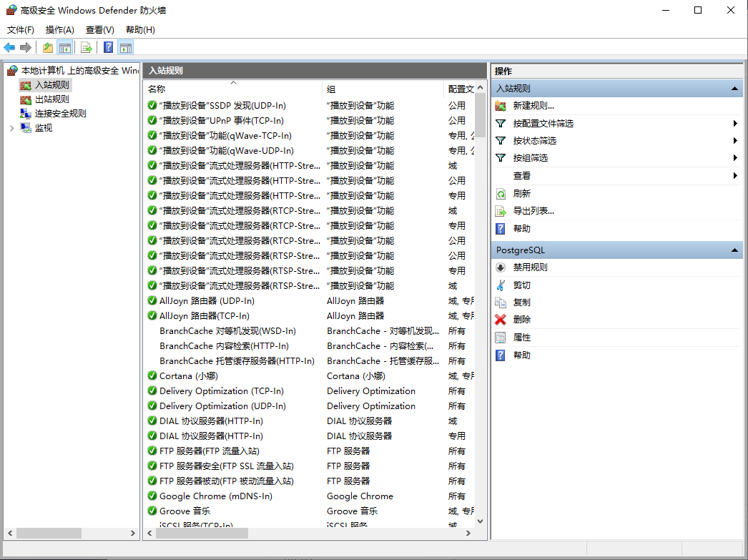Screen dimensions: 748x560
Task: Click 删除 action text
Action: 522,320
